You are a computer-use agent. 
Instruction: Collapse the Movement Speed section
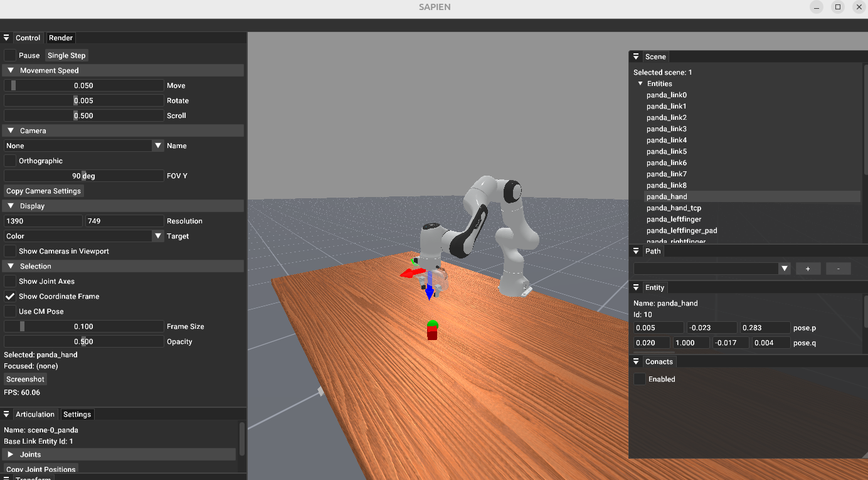click(11, 70)
